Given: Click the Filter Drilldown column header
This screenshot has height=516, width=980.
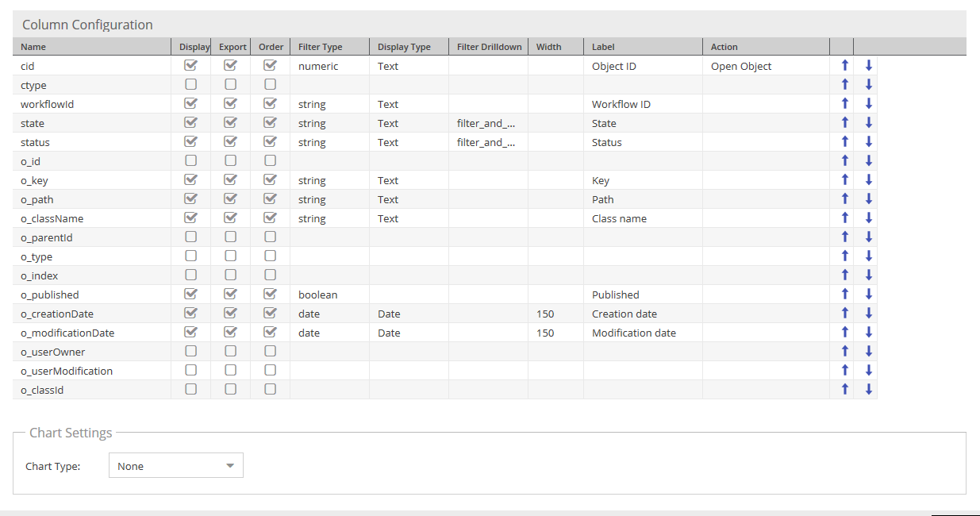Looking at the screenshot, I should [x=488, y=47].
